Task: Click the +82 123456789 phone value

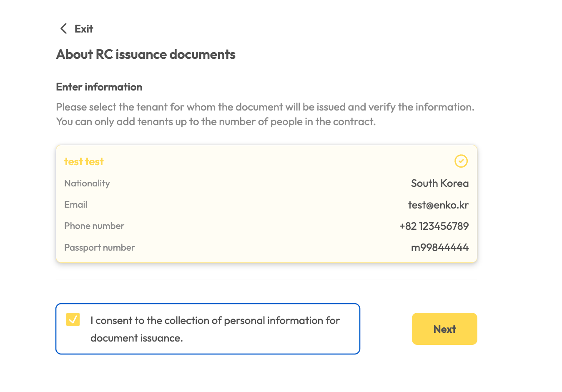Action: [x=434, y=226]
